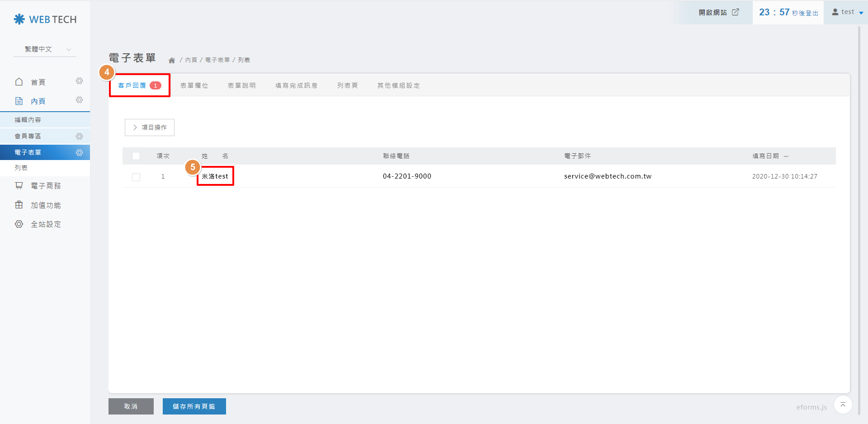Click gear icon beside 電子表單 sidebar item
Screen dimensions: 868x424
[x=79, y=152]
